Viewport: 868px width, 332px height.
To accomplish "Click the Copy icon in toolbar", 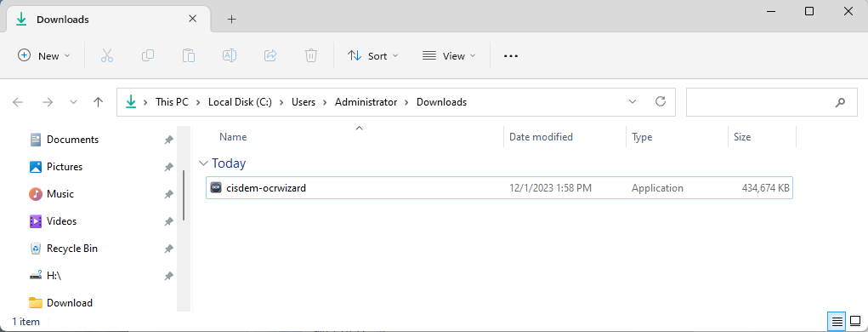I will click(x=148, y=55).
